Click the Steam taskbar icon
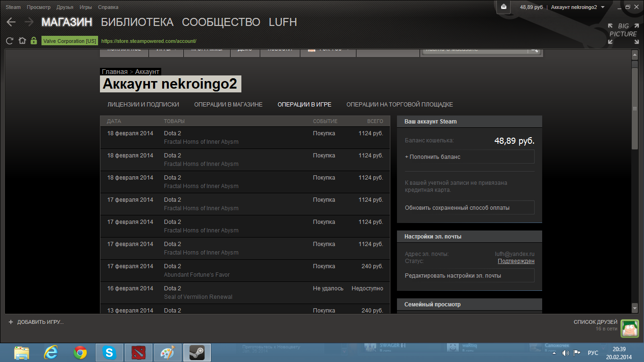This screenshot has width=644, height=362. pos(197,353)
